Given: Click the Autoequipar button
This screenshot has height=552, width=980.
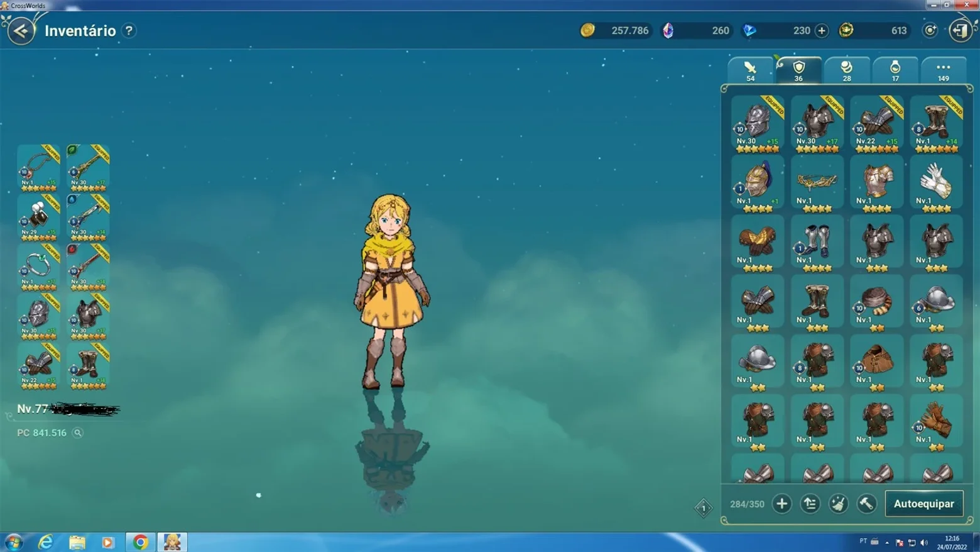Looking at the screenshot, I should click(x=924, y=504).
